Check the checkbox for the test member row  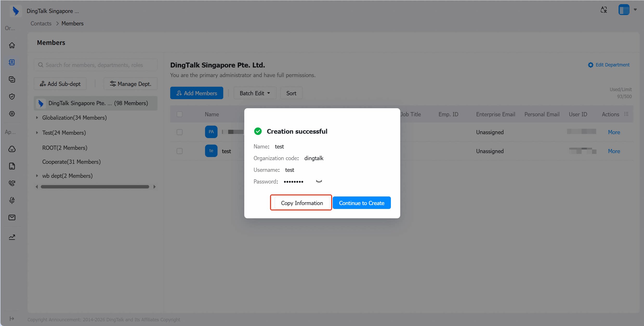[180, 151]
